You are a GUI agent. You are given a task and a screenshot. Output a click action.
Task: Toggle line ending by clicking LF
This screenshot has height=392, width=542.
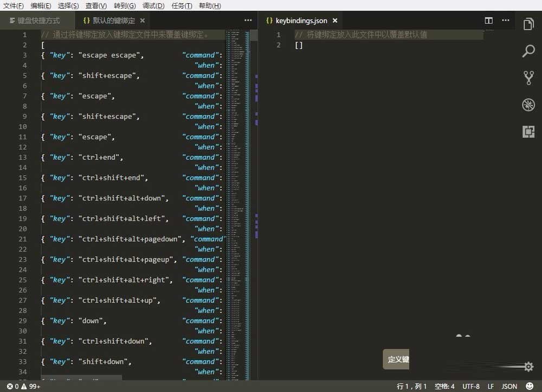pyautogui.click(x=491, y=386)
